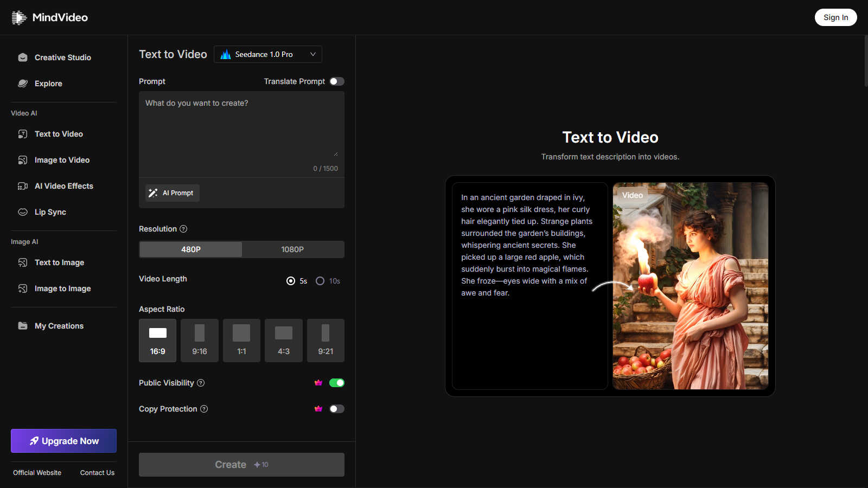This screenshot has width=868, height=488.
Task: Choose the 4:3 aspect ratio
Action: [284, 341]
